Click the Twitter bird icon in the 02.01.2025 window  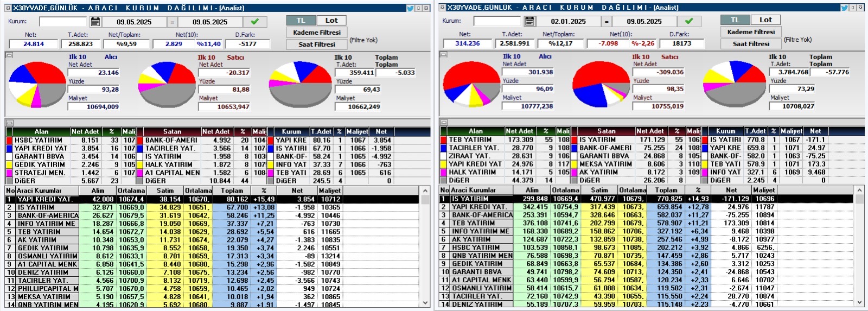point(844,8)
